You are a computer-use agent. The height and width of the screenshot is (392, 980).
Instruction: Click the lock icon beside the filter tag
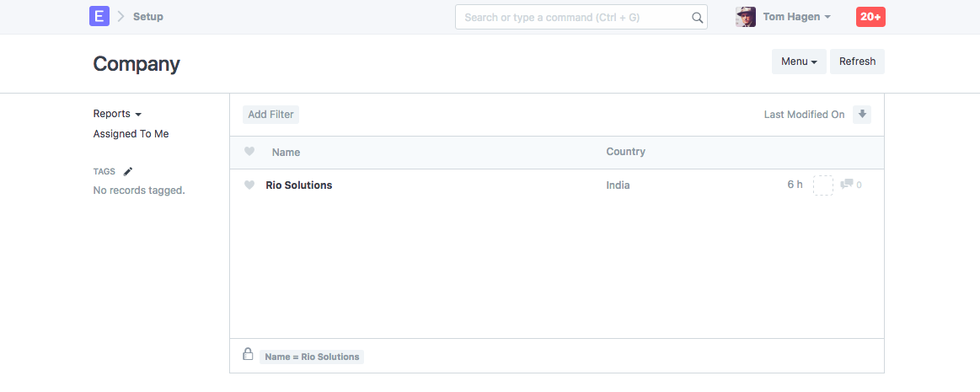point(248,355)
